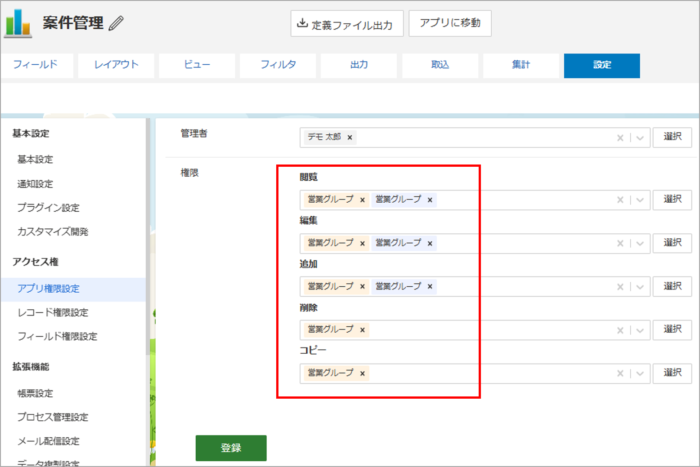Open the 閲覧 permission dropdown
This screenshot has width=700, height=467.
639,200
